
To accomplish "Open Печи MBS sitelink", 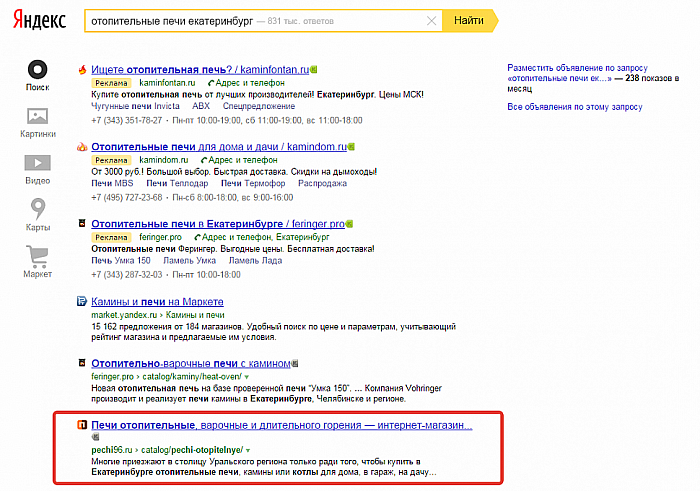I will point(112,183).
